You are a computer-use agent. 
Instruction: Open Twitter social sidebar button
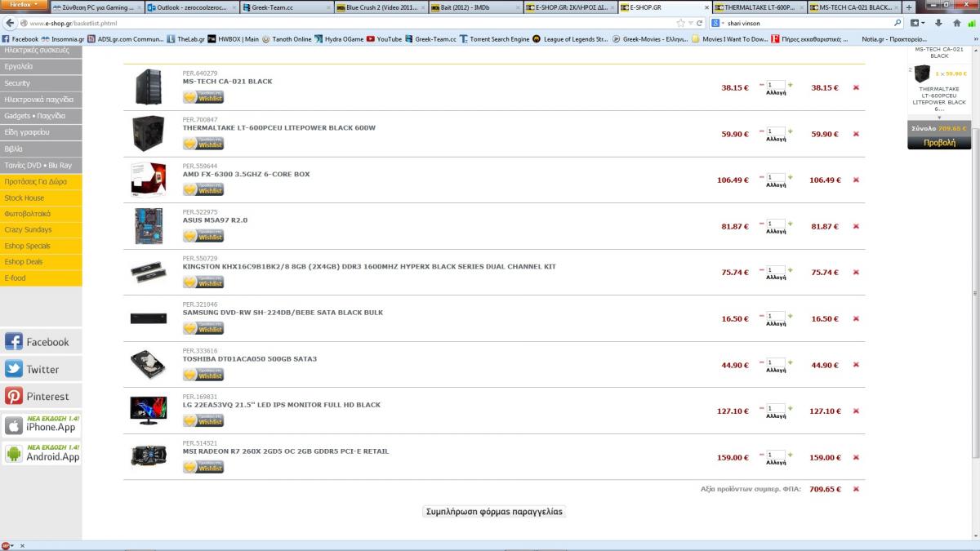pyautogui.click(x=41, y=369)
